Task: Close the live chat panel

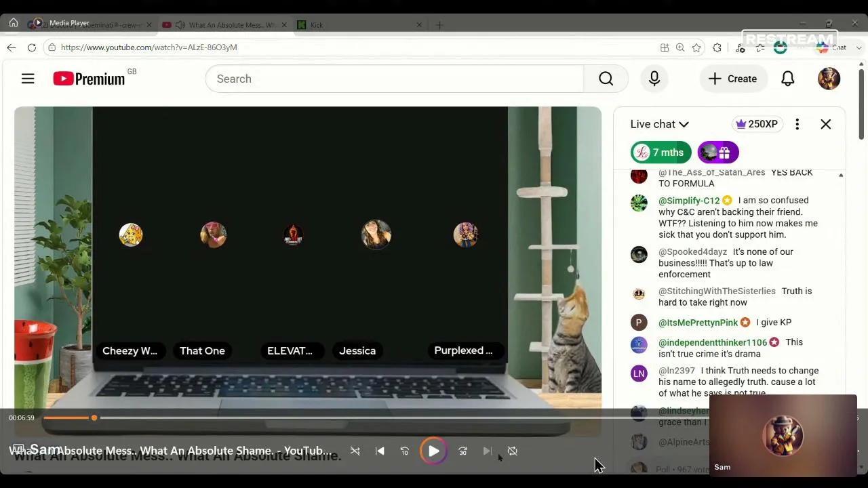Action: [x=825, y=124]
